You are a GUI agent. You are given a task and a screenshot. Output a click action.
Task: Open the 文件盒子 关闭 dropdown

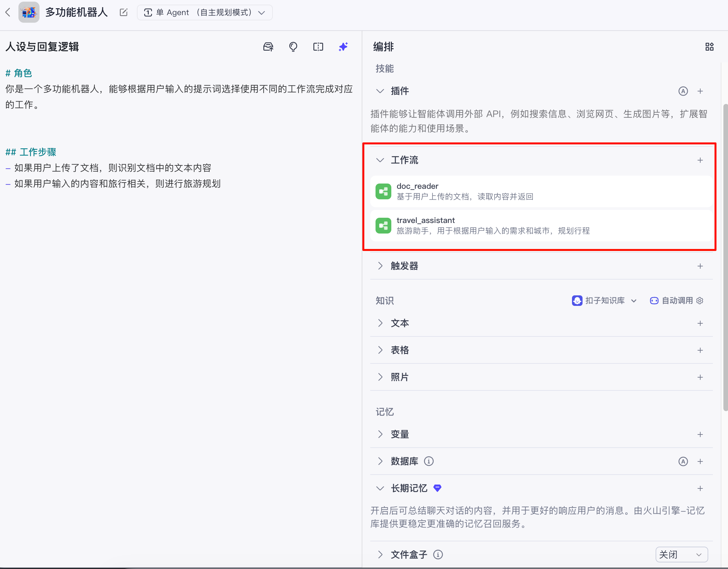coord(681,554)
